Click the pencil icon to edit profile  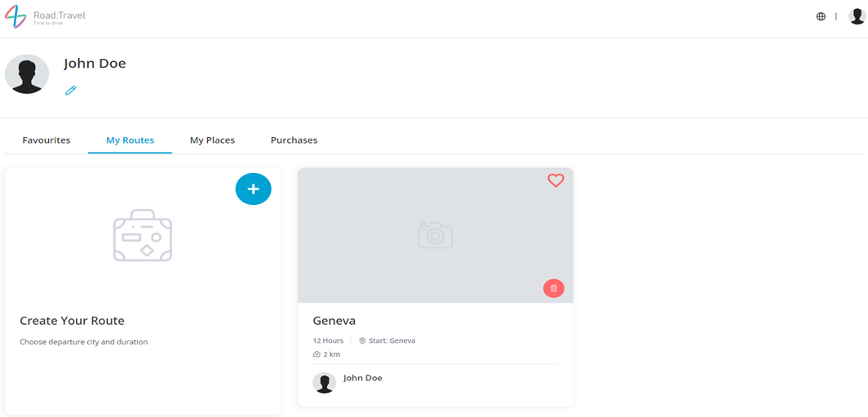click(x=71, y=91)
